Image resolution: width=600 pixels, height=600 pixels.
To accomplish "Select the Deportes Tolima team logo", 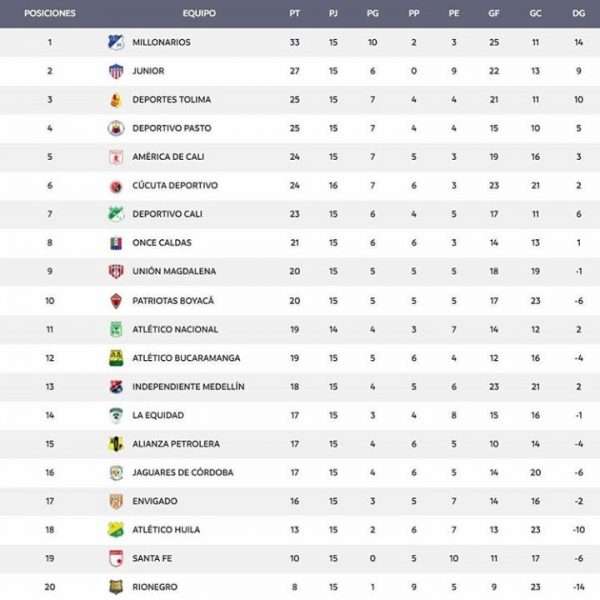I will (x=116, y=100).
